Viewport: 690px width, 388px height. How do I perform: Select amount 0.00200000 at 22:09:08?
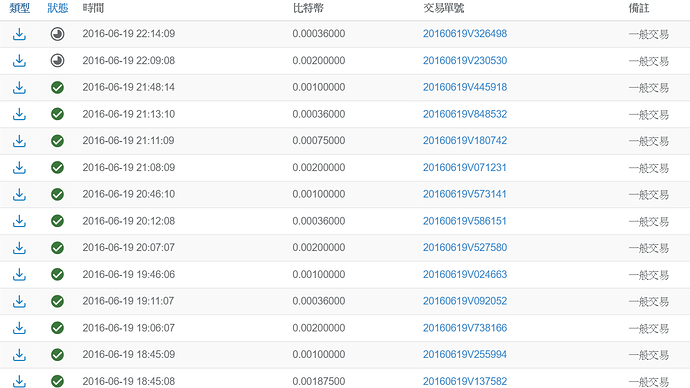tap(319, 61)
